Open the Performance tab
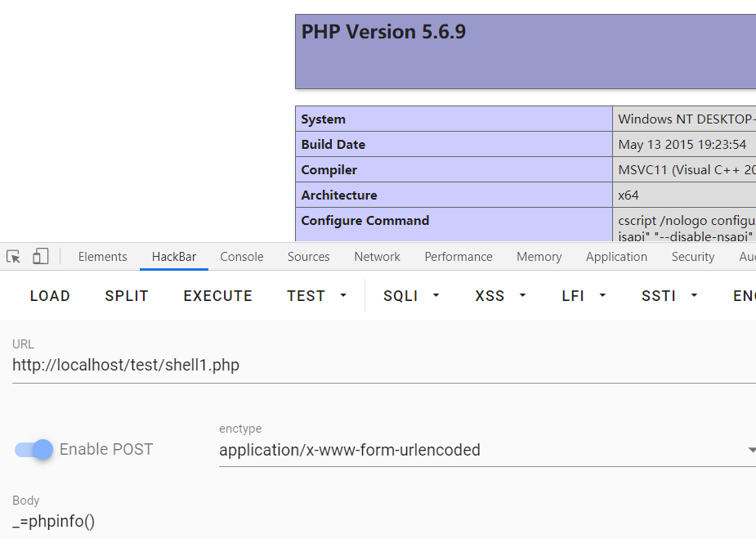 tap(458, 257)
